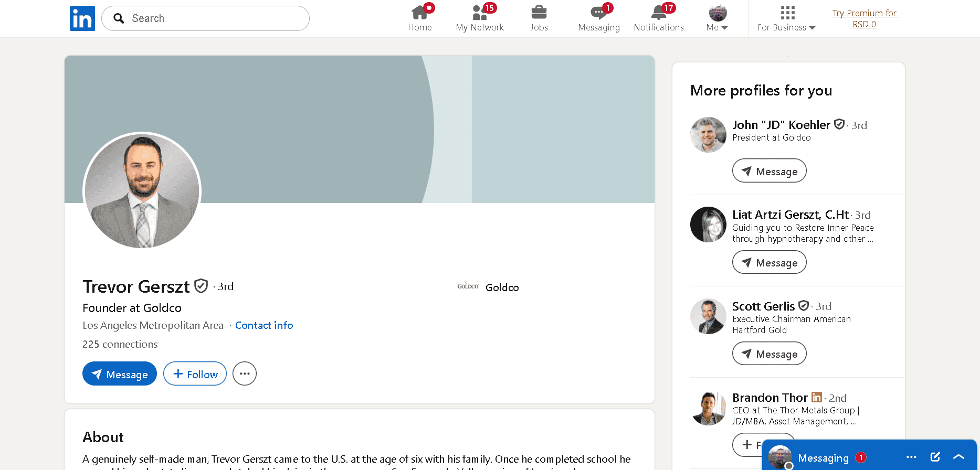Click the LinkedIn logo icon
Screen dimensions: 980x470
click(82, 18)
